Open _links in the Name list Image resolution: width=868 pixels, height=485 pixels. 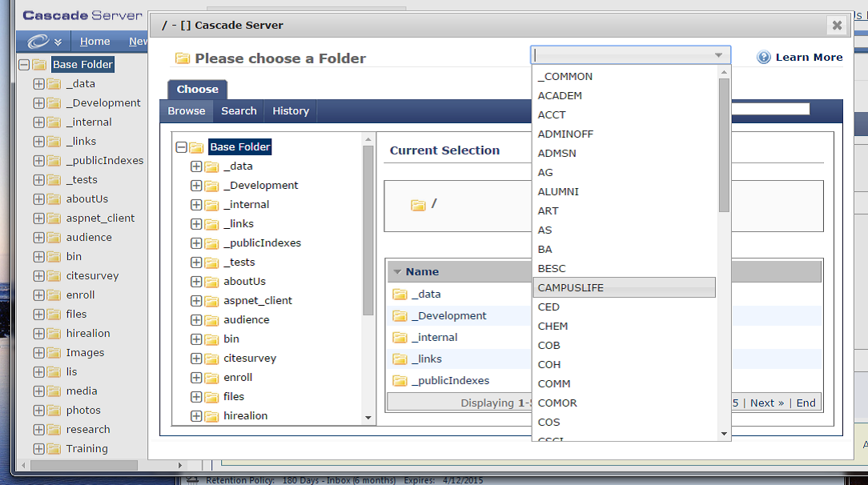427,359
